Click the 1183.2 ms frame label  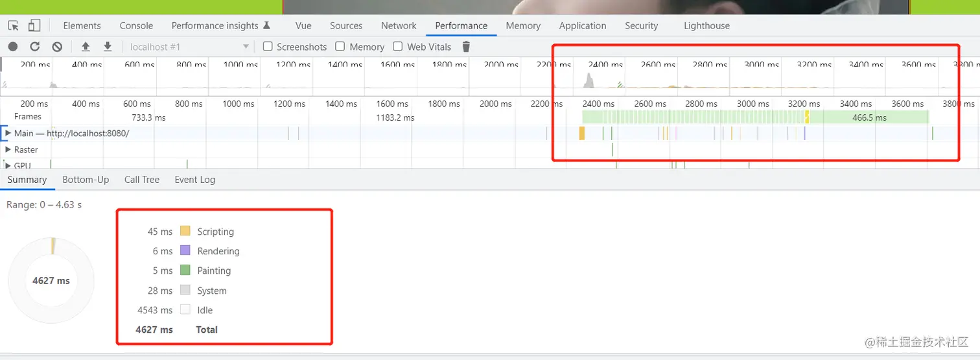pos(395,117)
